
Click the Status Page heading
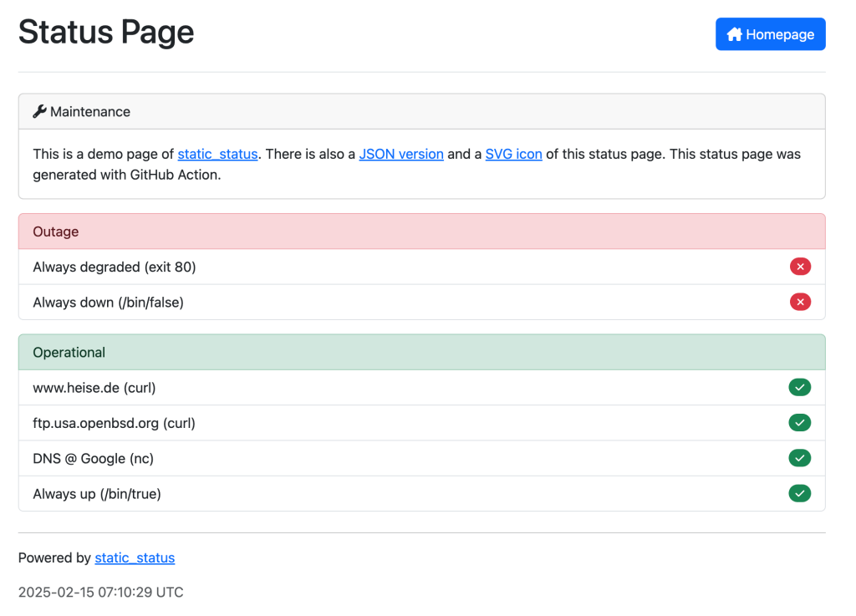click(106, 32)
